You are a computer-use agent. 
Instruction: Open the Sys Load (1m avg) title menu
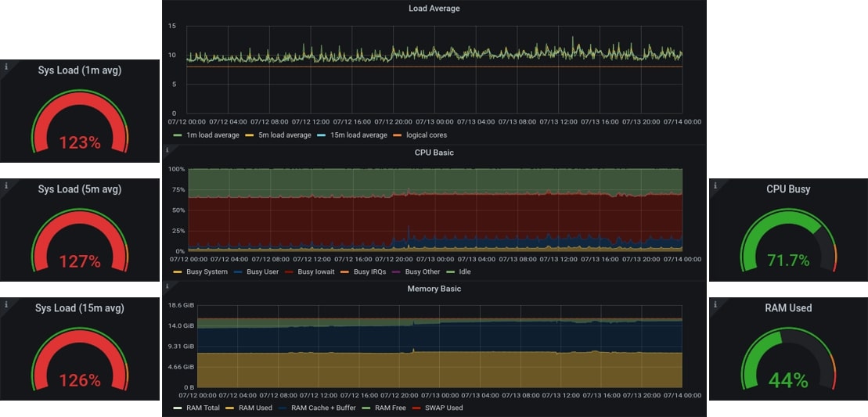(x=80, y=70)
